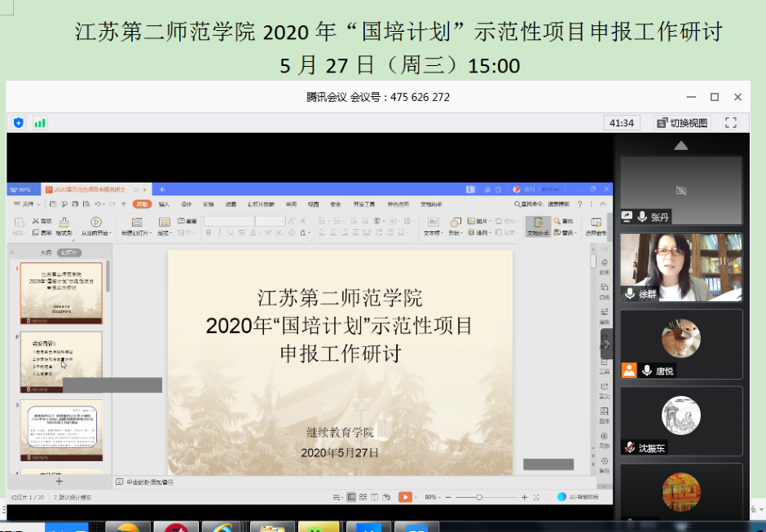Click the Tencent Meeting security shield icon
Screen dimensions: 766x532
pyautogui.click(x=18, y=122)
